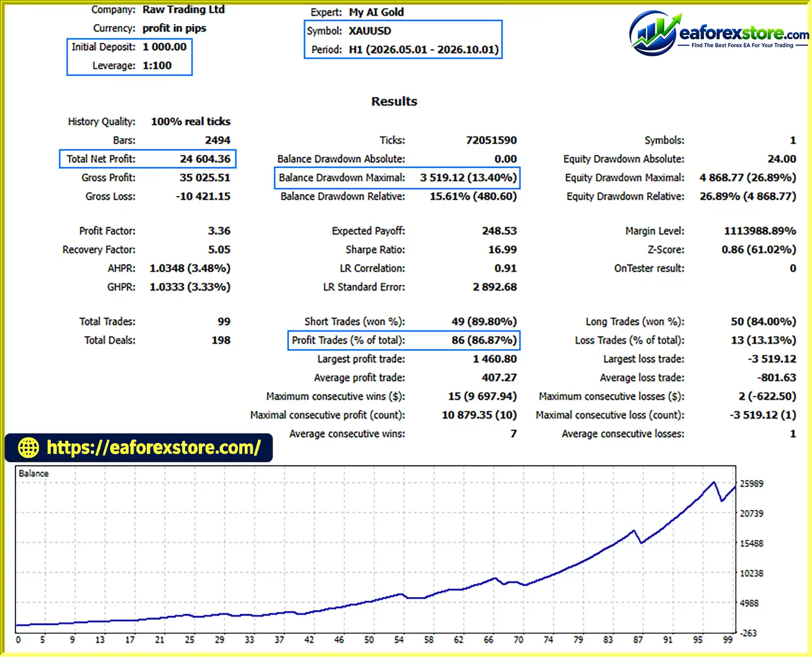Click the Expert name My AI Gold

pyautogui.click(x=376, y=12)
